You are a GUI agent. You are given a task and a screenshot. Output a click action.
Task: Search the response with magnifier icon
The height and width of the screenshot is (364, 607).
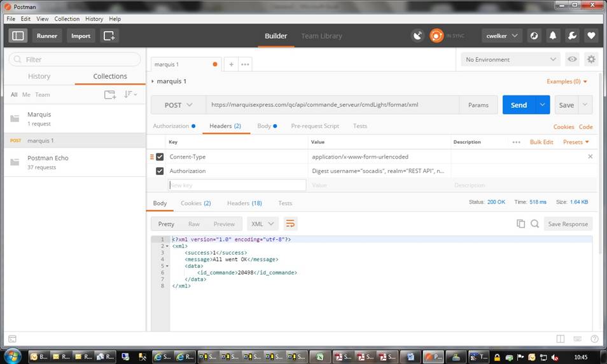(534, 224)
